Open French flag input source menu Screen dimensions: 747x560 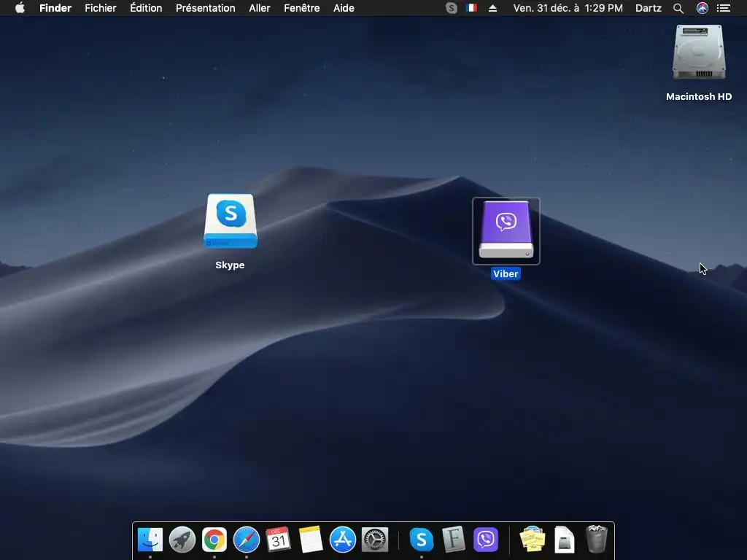click(x=472, y=8)
